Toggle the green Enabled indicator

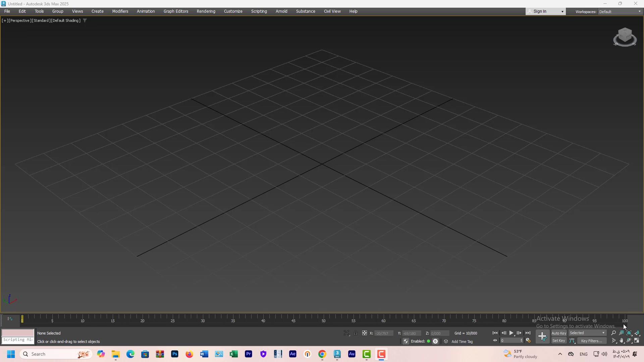[x=428, y=341]
